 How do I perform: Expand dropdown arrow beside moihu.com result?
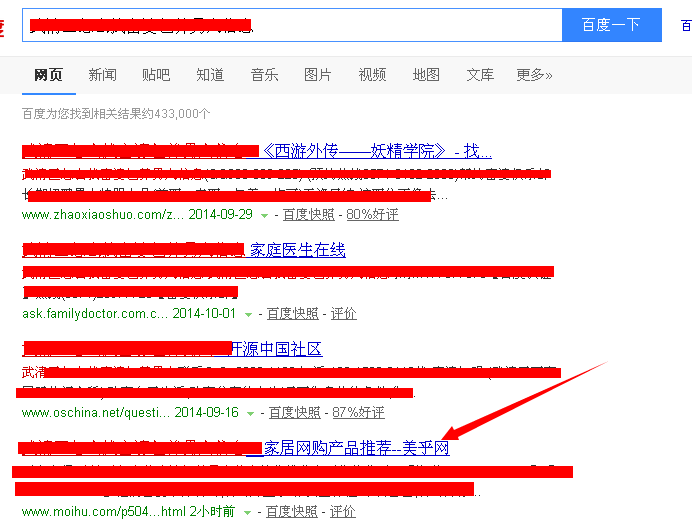248,512
